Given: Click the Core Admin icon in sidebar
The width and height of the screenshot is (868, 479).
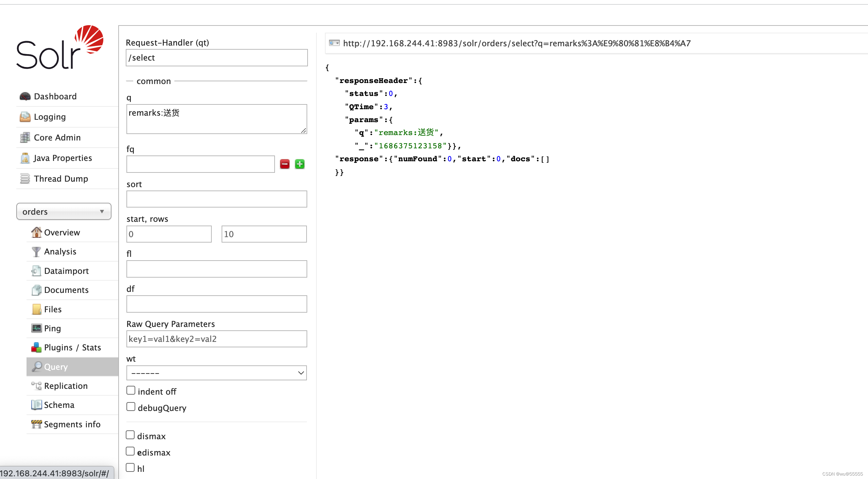Looking at the screenshot, I should coord(26,137).
